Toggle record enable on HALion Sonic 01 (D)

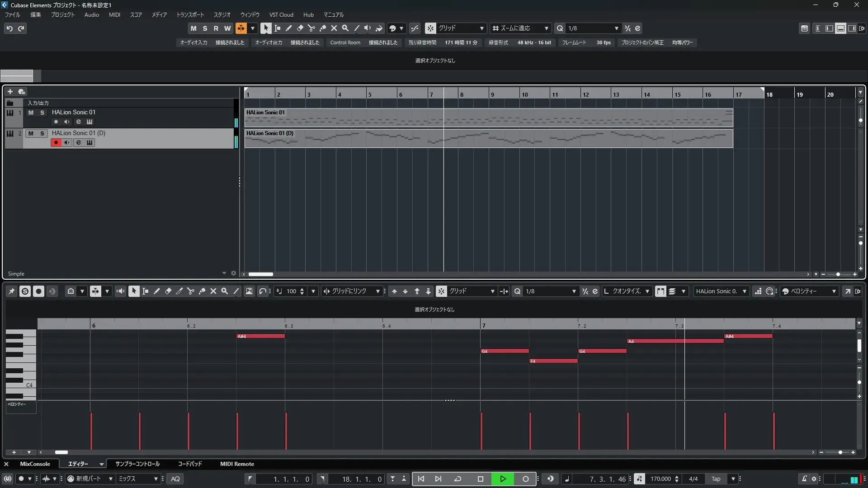56,142
